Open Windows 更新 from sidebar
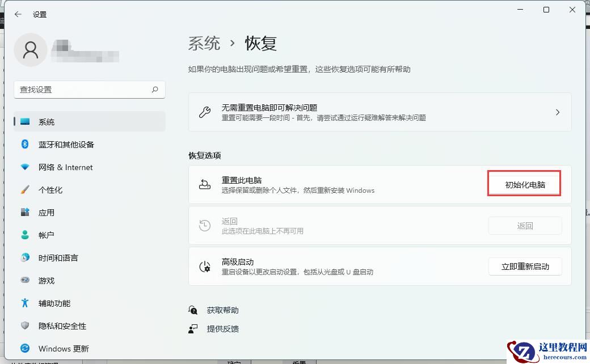This screenshot has height=364, width=590. point(62,348)
